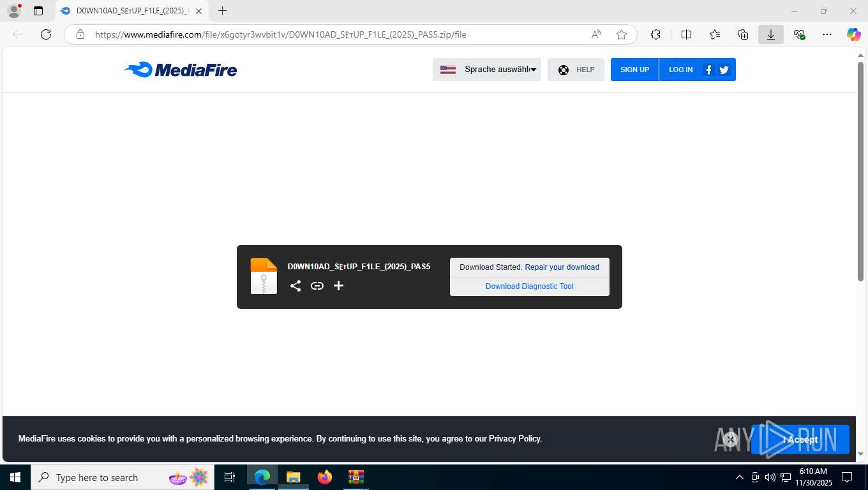Open the Collections icon
The image size is (868, 490).
click(x=743, y=34)
